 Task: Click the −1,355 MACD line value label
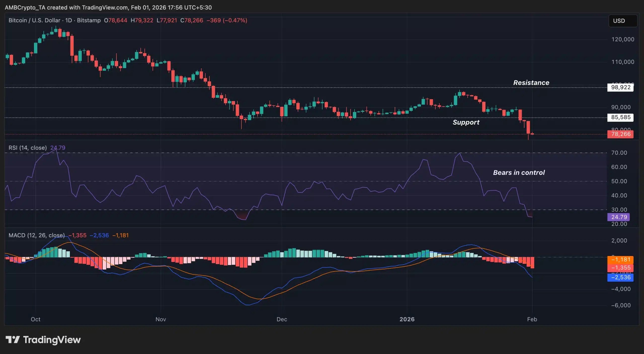coord(620,268)
